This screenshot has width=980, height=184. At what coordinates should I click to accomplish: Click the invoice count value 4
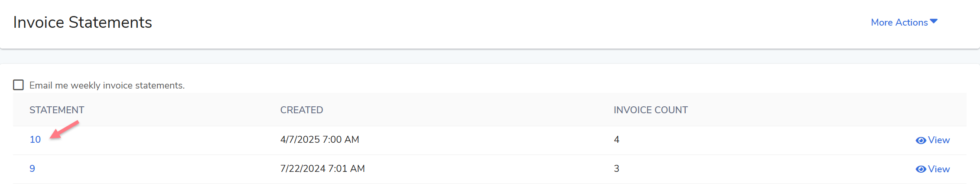(616, 140)
